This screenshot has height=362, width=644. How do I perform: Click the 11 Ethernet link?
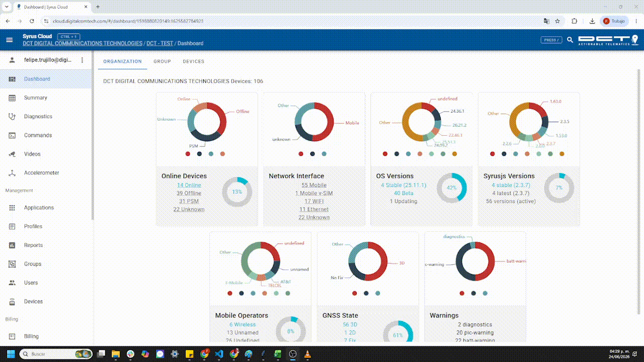(x=314, y=209)
